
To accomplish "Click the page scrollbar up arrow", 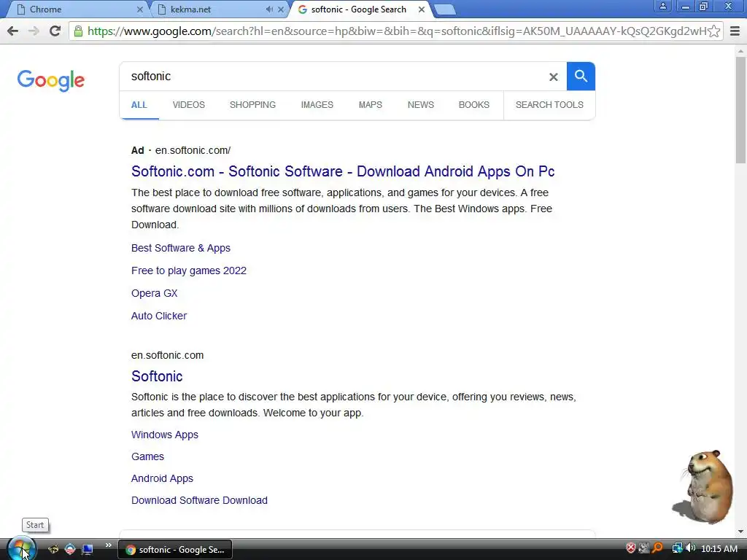I will (x=741, y=50).
